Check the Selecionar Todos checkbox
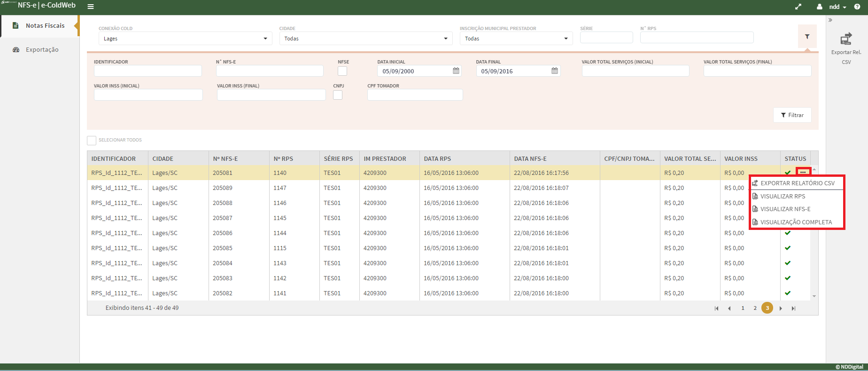The width and height of the screenshot is (868, 371). pyautogui.click(x=92, y=140)
